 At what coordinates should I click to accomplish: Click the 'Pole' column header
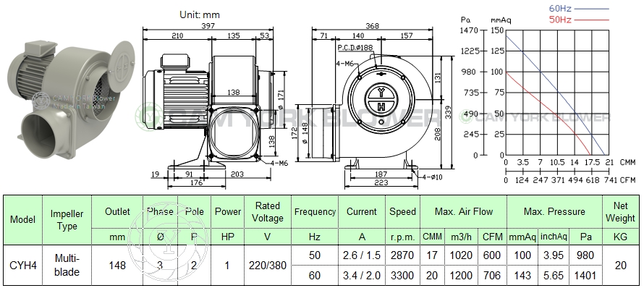click(x=194, y=211)
